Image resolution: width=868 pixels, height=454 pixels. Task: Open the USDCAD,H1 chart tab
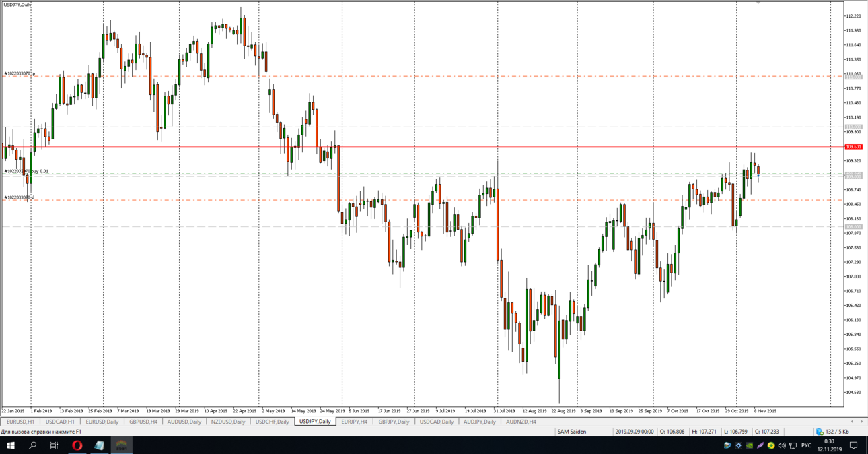coord(60,422)
